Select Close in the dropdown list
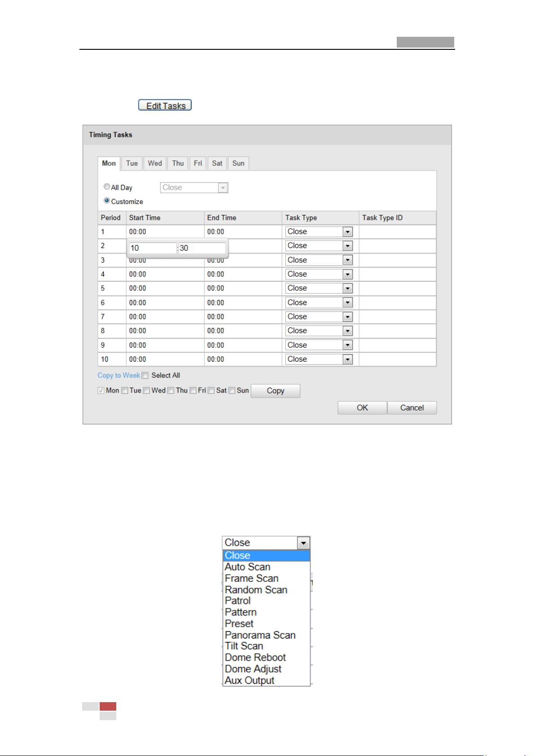535x756 pixels. [x=267, y=555]
